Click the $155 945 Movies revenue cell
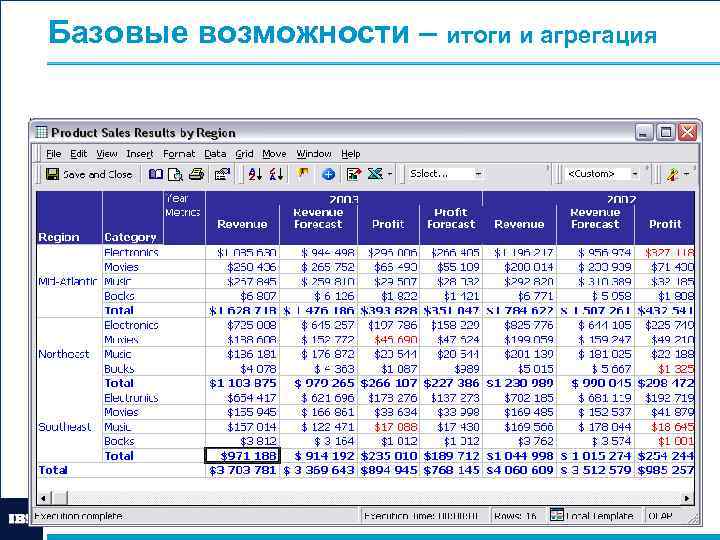720x540 pixels. (x=242, y=412)
